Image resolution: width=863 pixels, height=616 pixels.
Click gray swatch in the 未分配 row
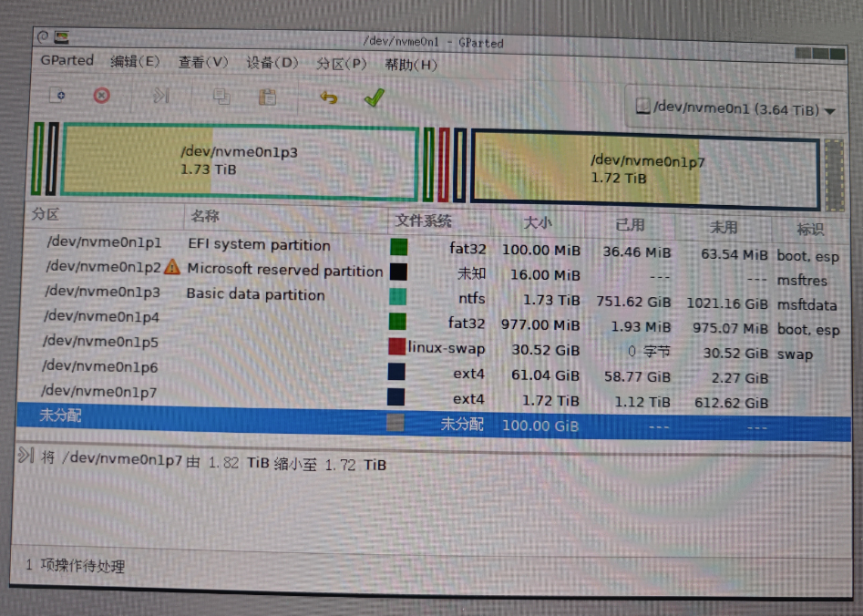pos(396,423)
